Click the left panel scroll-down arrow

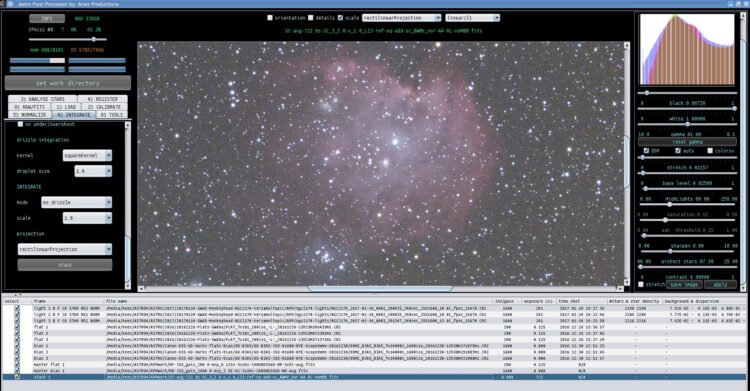tap(128, 286)
